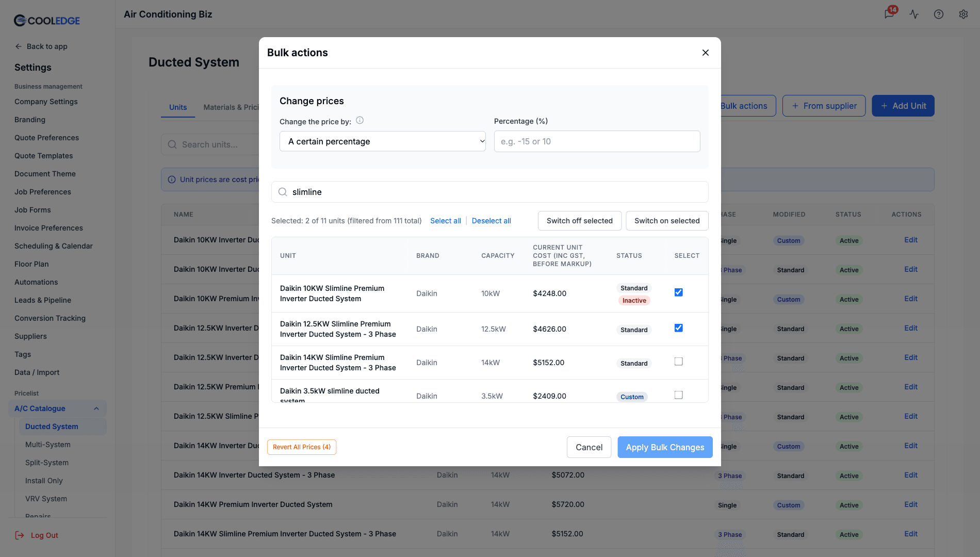Click the Add Unit button
Image resolution: width=980 pixels, height=557 pixels.
[903, 106]
